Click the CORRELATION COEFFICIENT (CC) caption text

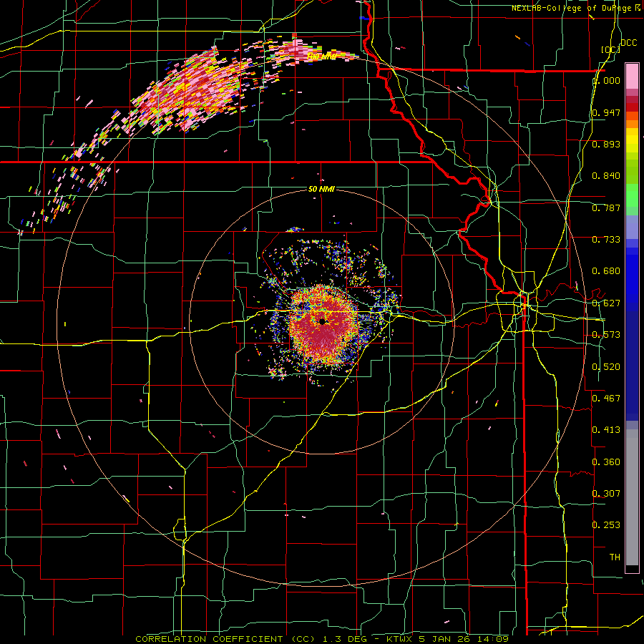pyautogui.click(x=225, y=639)
